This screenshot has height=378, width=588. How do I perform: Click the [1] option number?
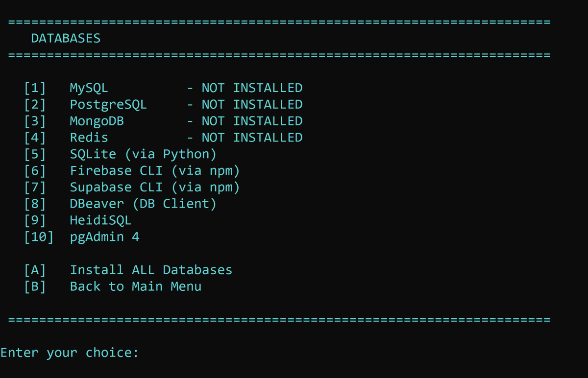click(35, 88)
